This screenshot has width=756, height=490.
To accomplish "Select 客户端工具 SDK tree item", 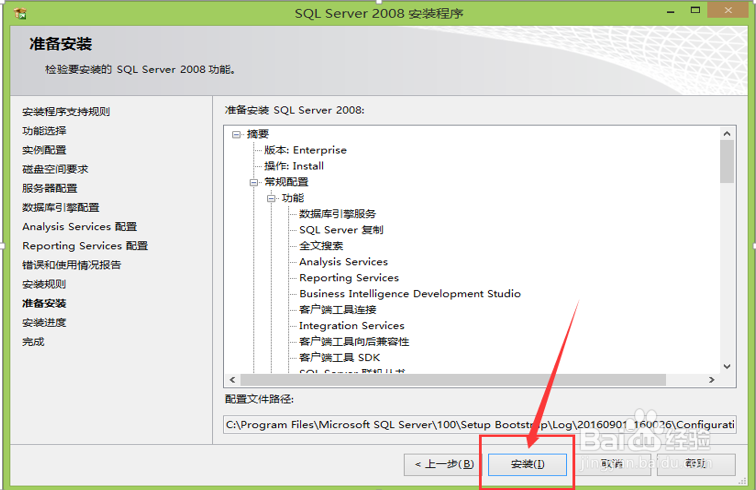I will point(339,357).
